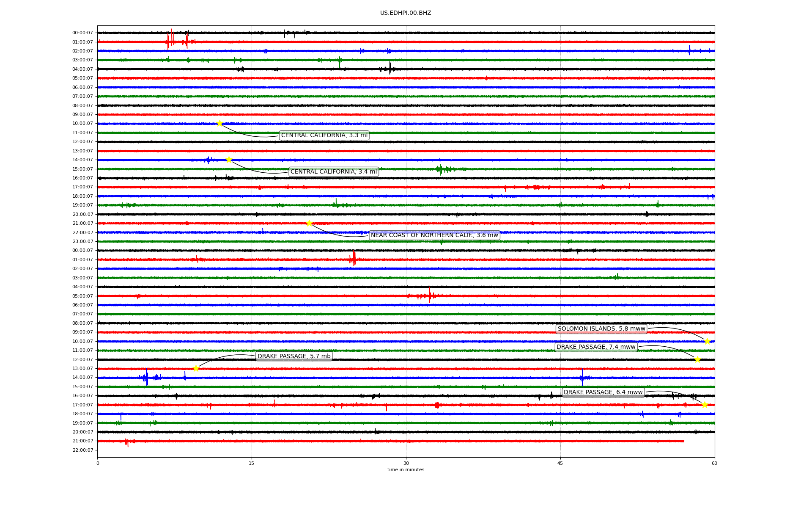Click the Drake Passage 7.4 mww star marker
The image size is (812, 508).
click(x=697, y=359)
